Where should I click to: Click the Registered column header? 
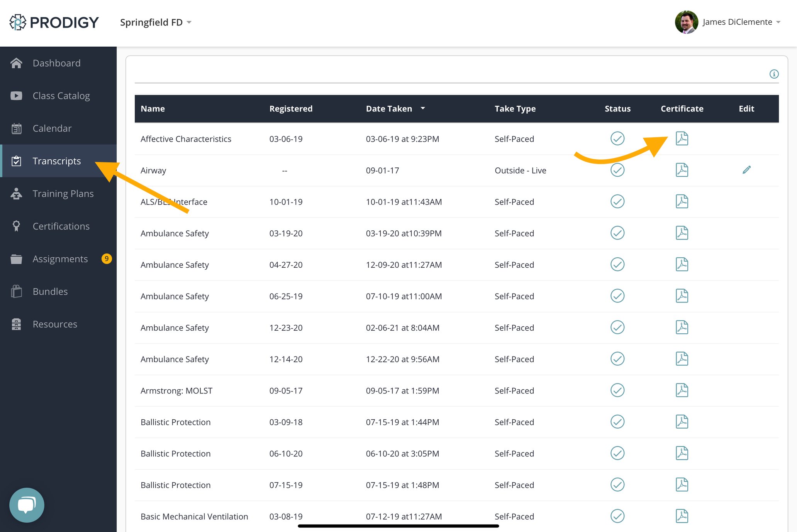291,109
